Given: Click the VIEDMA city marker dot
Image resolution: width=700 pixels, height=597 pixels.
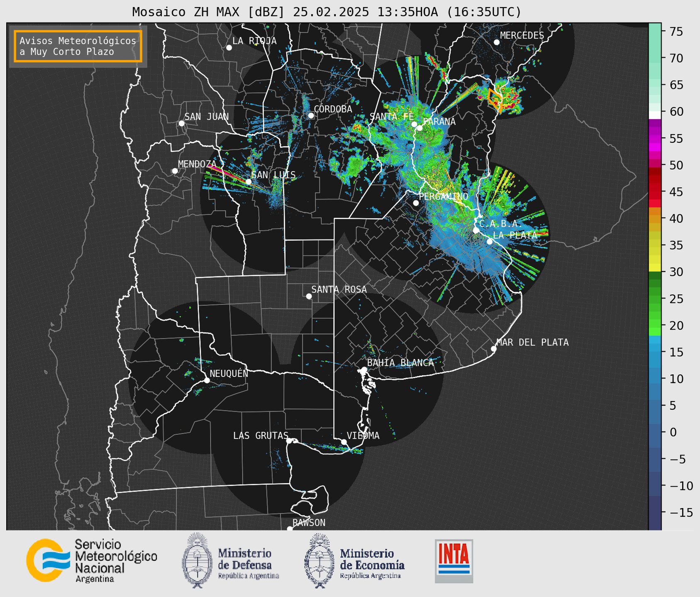Looking at the screenshot, I should 344,442.
